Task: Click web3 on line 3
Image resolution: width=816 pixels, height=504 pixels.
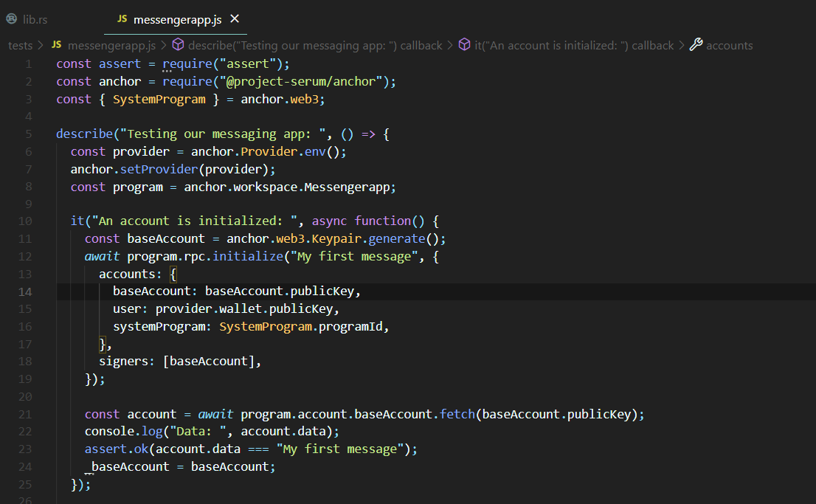Action: pos(304,100)
